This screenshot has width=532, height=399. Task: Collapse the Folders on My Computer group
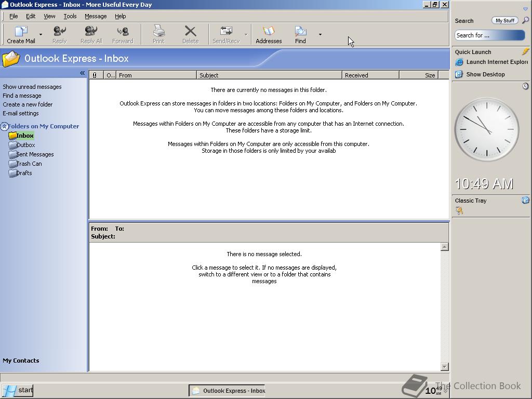point(4,126)
